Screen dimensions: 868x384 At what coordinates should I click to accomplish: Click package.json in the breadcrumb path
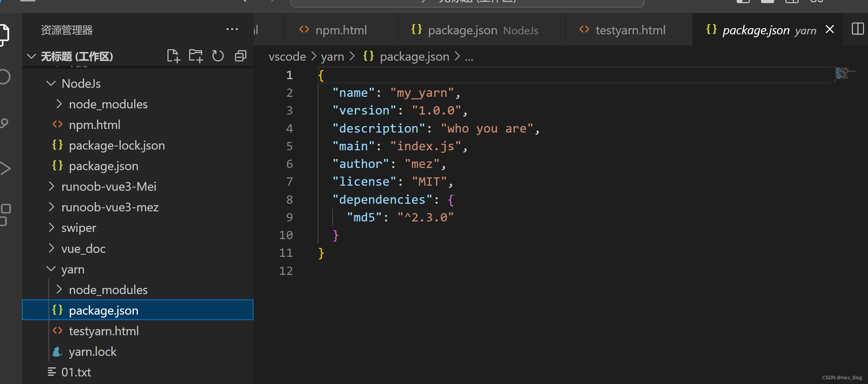[x=414, y=56]
